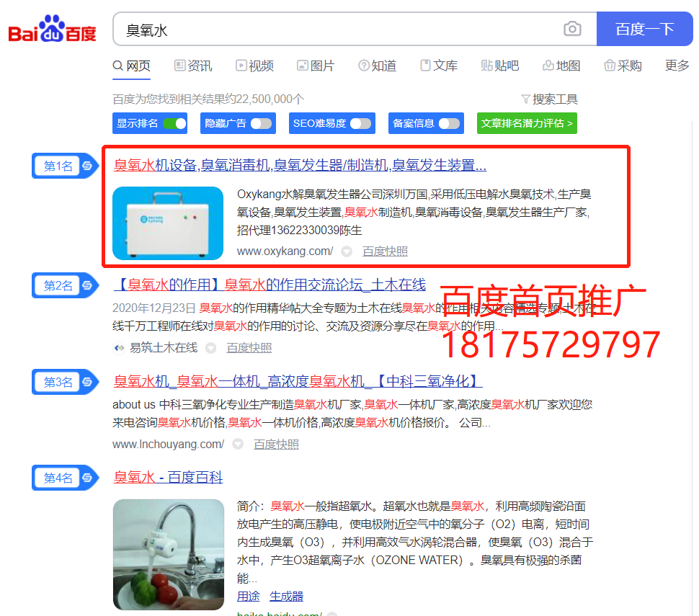Viewport: 699px width, 616px height.
Task: Open camera image search icon
Action: coord(572,29)
